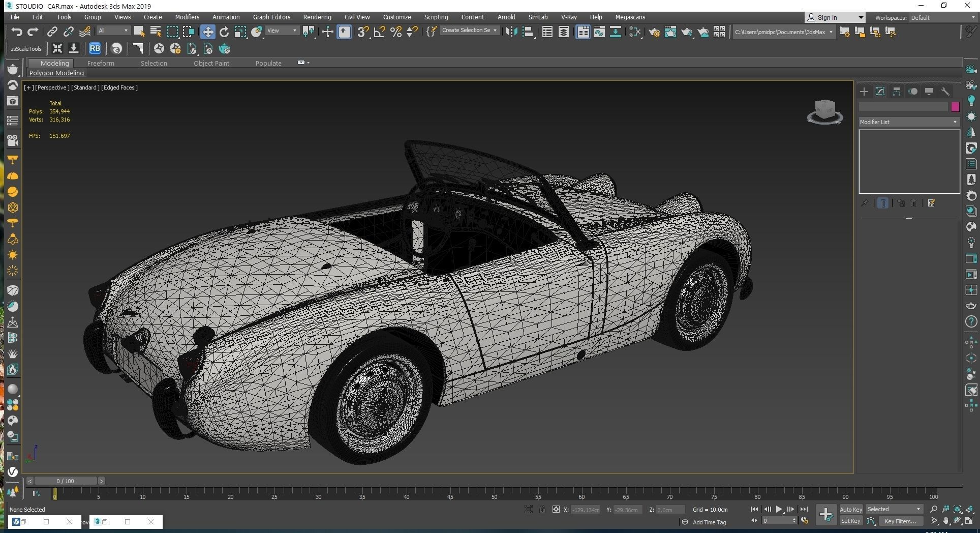The width and height of the screenshot is (980, 533).
Task: Toggle Window/Crossing selection mode
Action: (189, 32)
